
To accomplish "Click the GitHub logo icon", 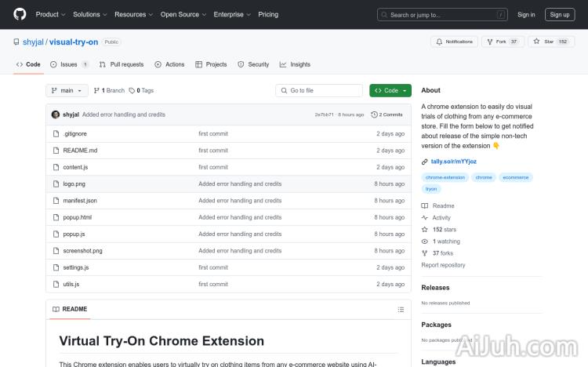I will [20, 14].
